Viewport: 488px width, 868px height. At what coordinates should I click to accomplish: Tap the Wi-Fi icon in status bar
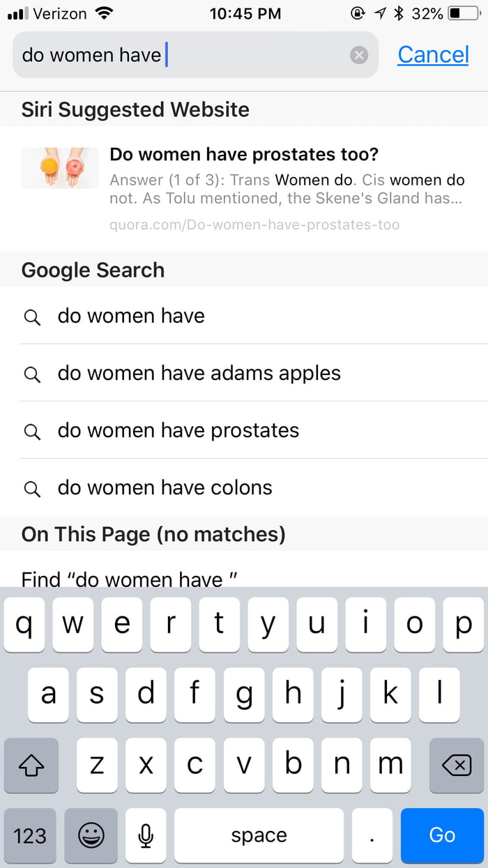(104, 13)
